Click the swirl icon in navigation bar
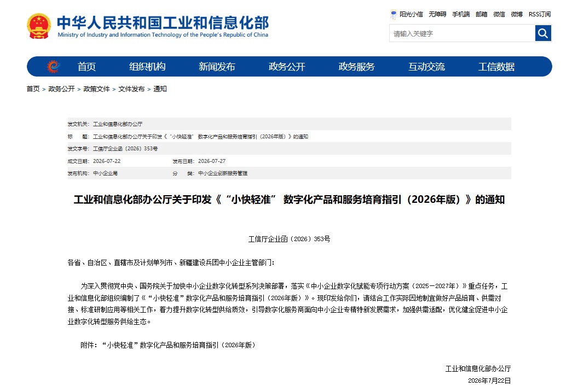578x392 pixels. click(54, 66)
